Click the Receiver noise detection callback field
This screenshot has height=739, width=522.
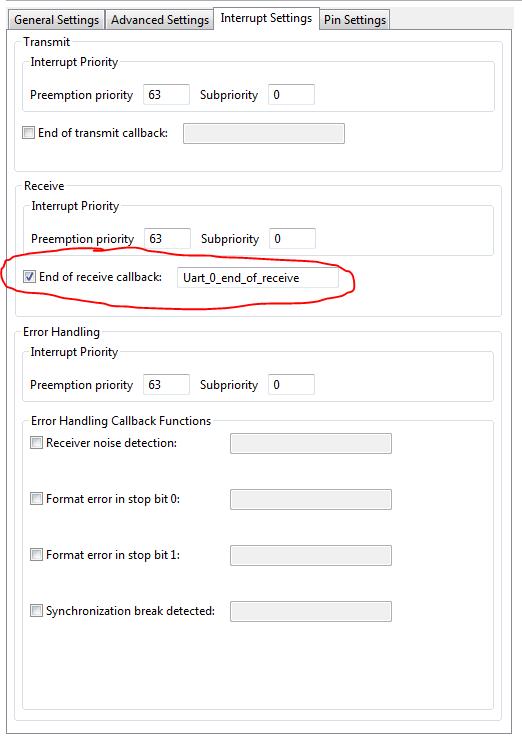[x=311, y=443]
